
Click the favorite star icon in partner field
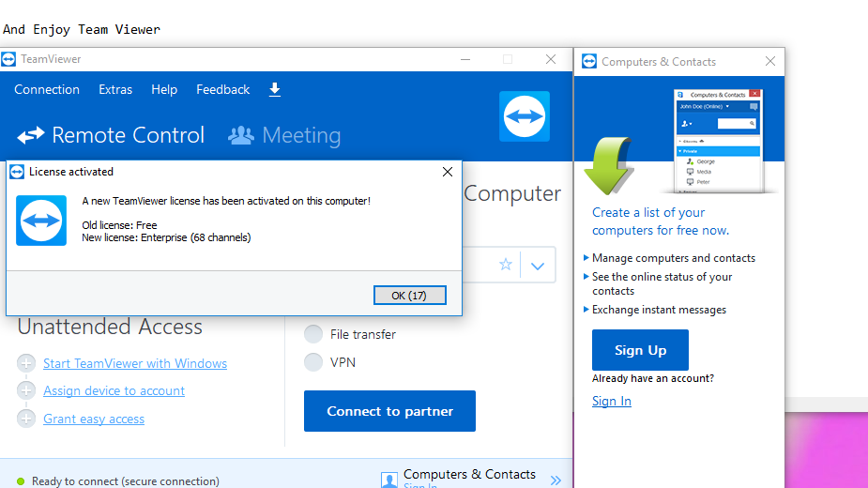[x=506, y=265]
